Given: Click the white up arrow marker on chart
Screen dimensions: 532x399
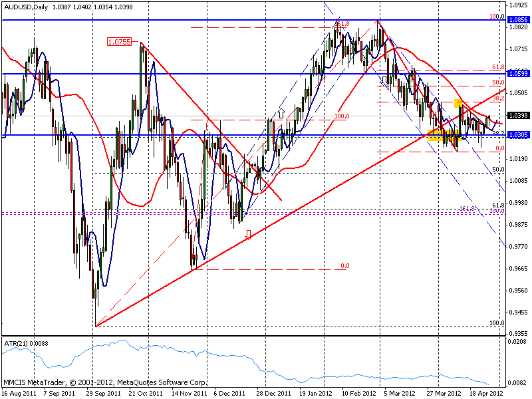Looking at the screenshot, I should [281, 113].
